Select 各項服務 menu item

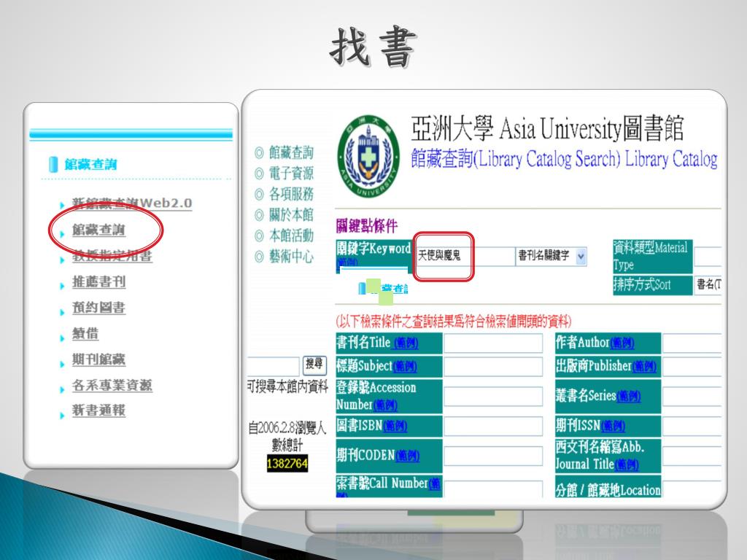[291, 194]
